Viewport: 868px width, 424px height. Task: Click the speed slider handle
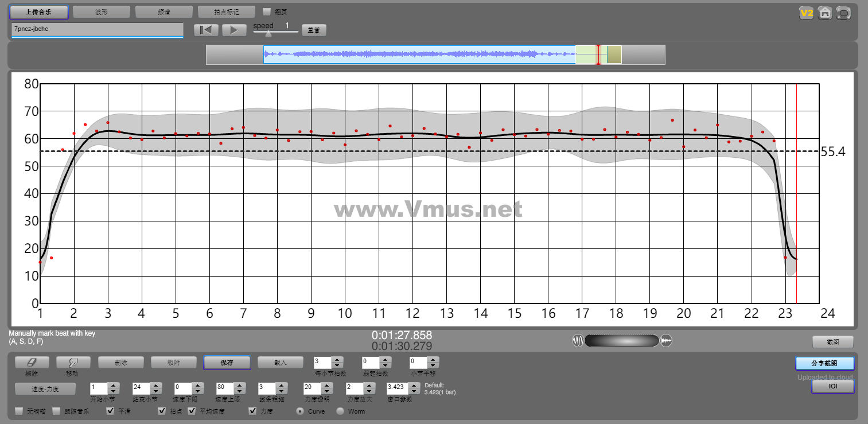point(268,33)
